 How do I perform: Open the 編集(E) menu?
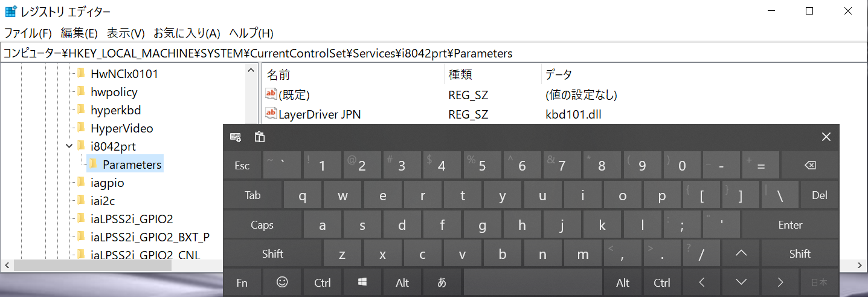pos(79,33)
